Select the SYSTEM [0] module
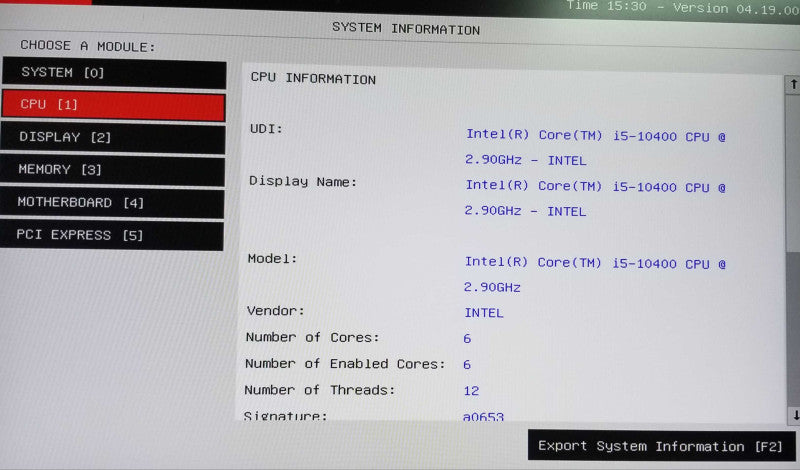 tap(114, 73)
